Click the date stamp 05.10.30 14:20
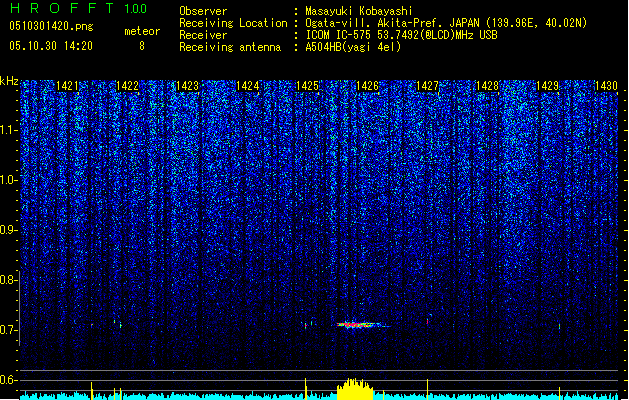Viewport: 629px width, 400px height. (x=51, y=46)
